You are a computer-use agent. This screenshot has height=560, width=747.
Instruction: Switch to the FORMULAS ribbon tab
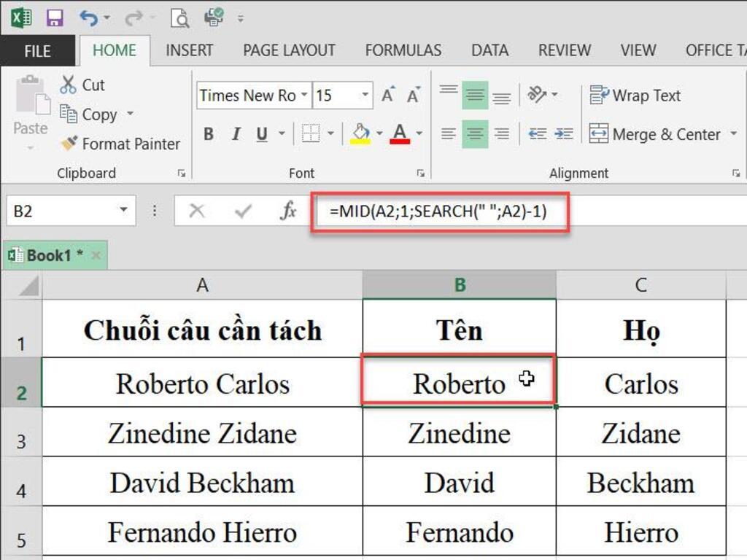point(403,50)
